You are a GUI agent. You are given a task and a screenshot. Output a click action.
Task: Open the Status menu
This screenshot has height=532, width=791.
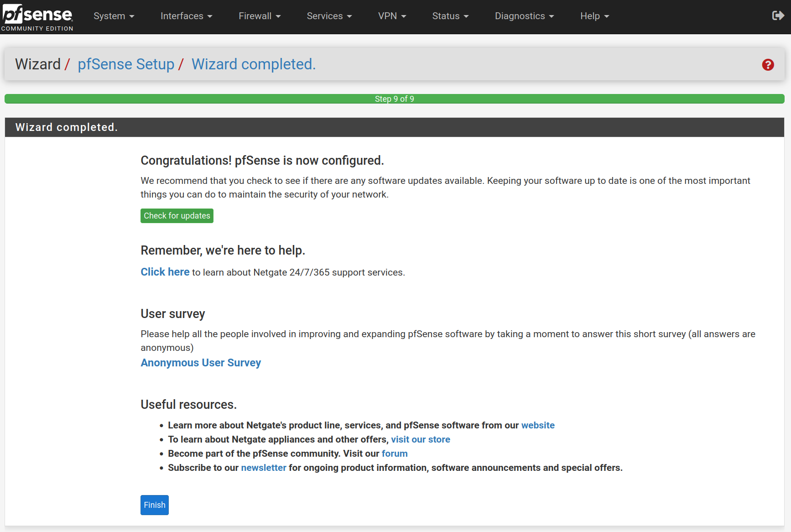click(x=450, y=16)
